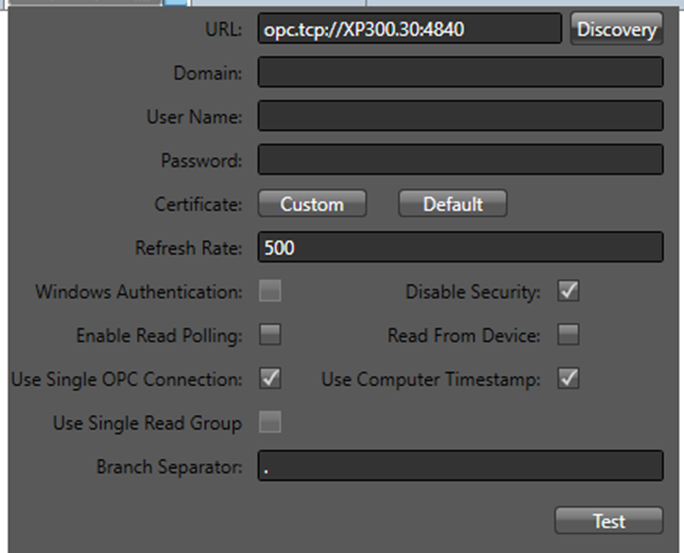The height and width of the screenshot is (553, 684).
Task: Click the 'Branch Separator:' label text
Action: [x=169, y=467]
